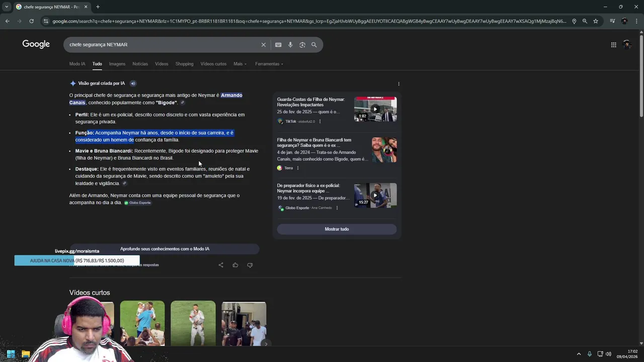644x362 pixels.
Task: Open Windows Start menu
Action: tap(11, 354)
